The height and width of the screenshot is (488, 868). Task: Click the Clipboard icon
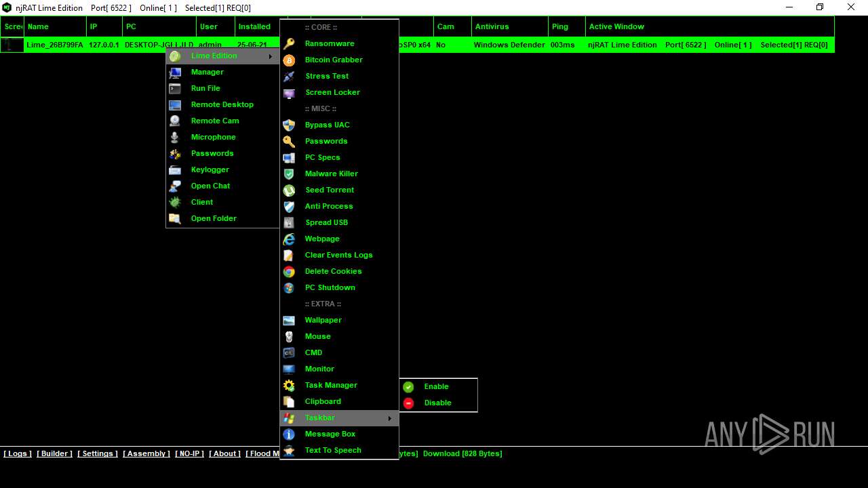[289, 401]
